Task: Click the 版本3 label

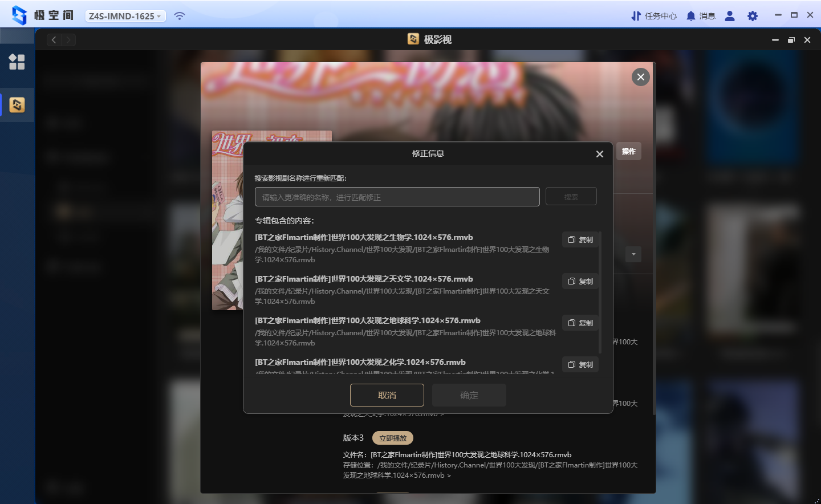Action: click(353, 438)
